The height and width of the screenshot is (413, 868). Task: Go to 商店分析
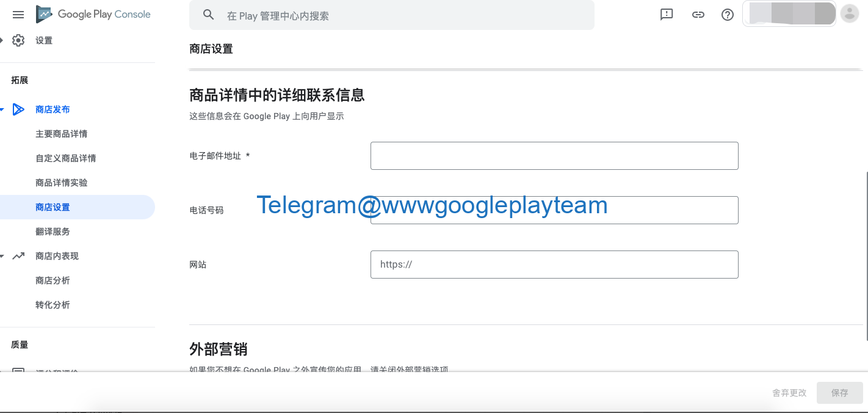pyautogui.click(x=52, y=280)
